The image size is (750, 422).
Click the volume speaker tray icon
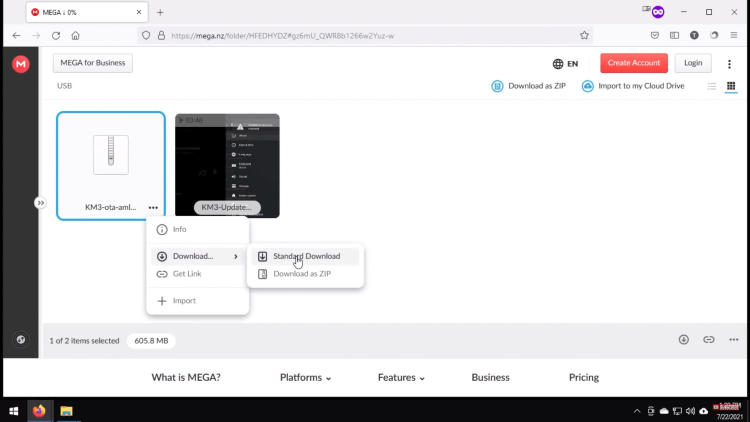tap(690, 411)
